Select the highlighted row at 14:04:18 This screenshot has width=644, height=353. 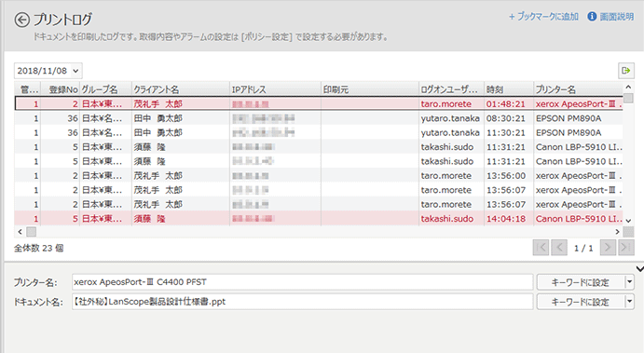point(319,219)
